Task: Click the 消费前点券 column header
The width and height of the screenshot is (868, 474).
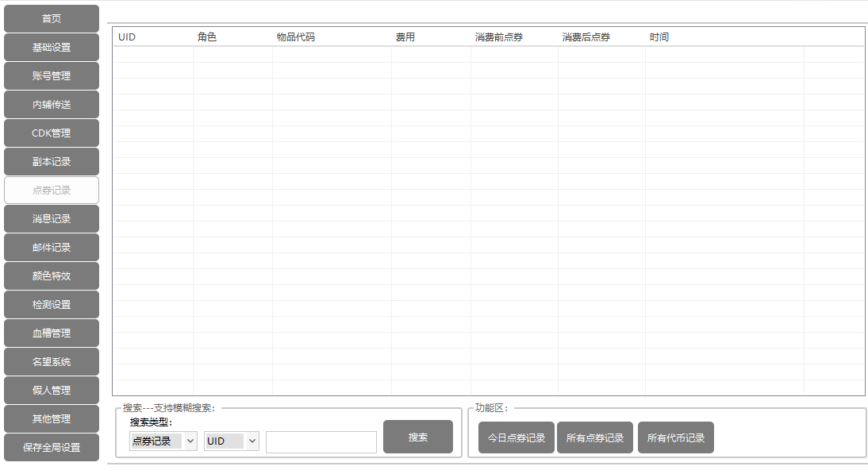Action: (x=499, y=37)
